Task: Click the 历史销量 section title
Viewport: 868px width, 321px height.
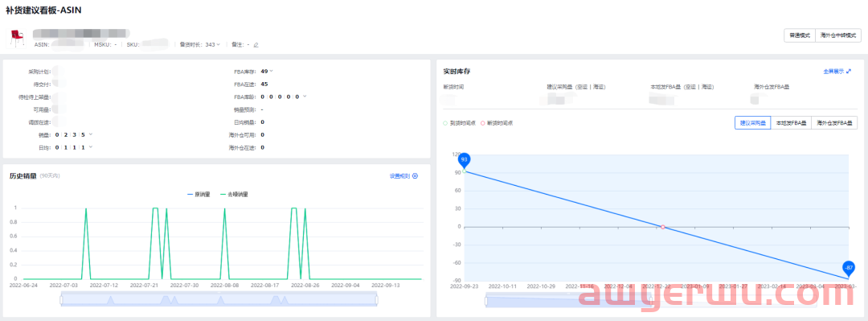Action: (x=23, y=175)
